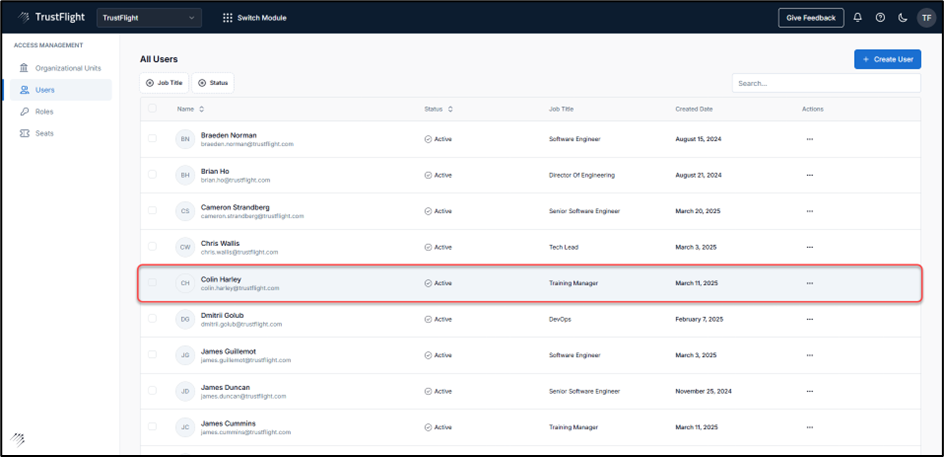Open the TrustFlight organization dropdown

tap(149, 18)
